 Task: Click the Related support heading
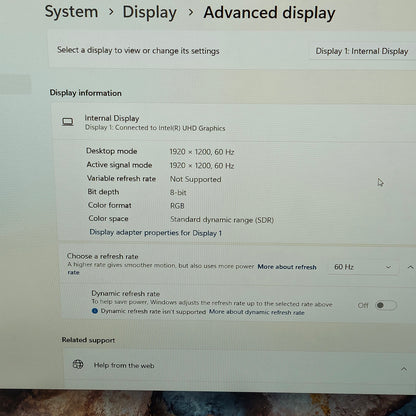click(88, 340)
